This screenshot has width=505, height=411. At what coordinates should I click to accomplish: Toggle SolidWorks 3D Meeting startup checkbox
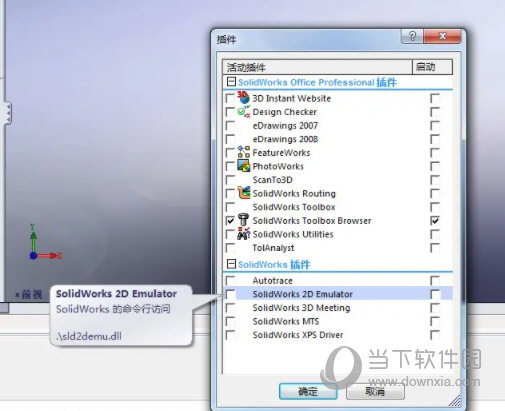435,308
